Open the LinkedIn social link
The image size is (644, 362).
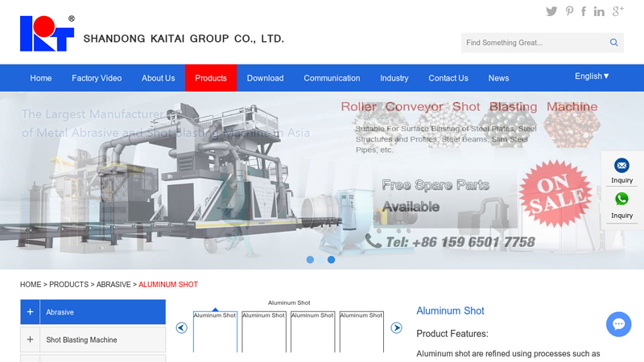click(x=599, y=11)
